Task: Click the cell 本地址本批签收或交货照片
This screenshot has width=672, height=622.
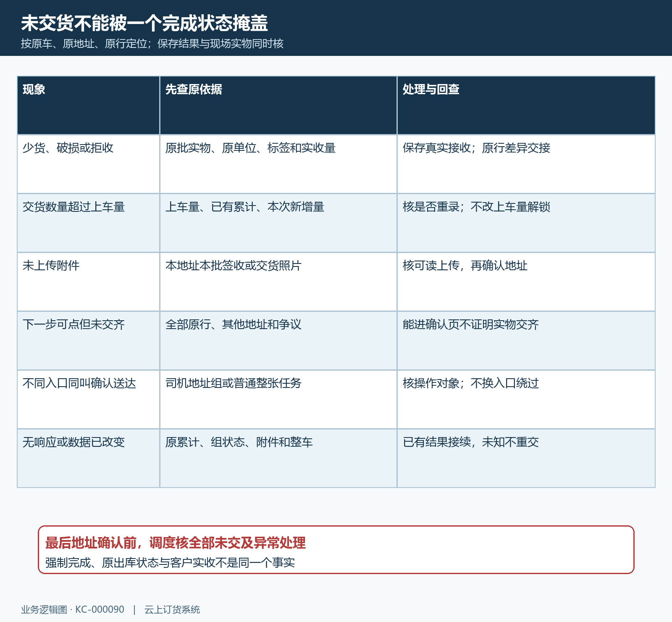Action: coord(278,282)
